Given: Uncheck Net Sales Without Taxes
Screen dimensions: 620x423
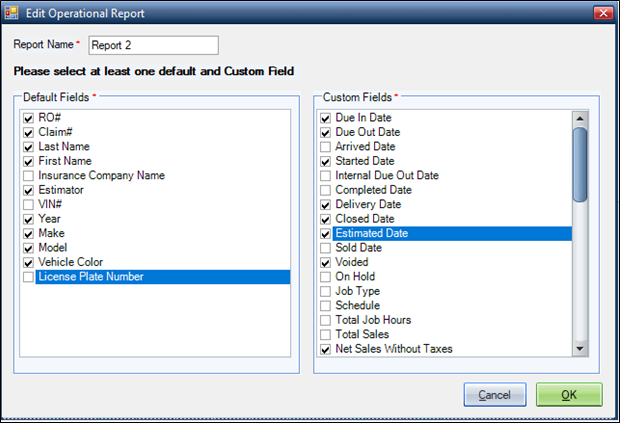Looking at the screenshot, I should pos(325,349).
